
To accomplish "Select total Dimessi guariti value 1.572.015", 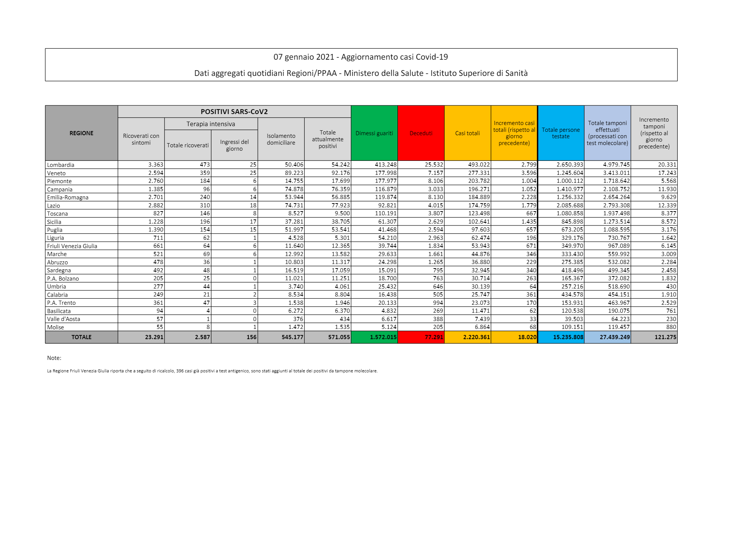I will pos(383,337).
